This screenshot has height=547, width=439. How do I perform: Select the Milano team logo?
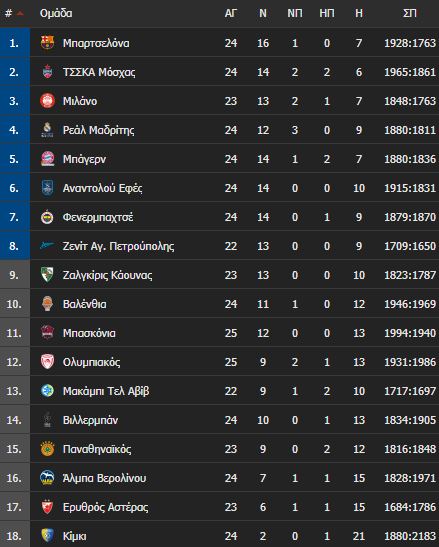tap(47, 101)
